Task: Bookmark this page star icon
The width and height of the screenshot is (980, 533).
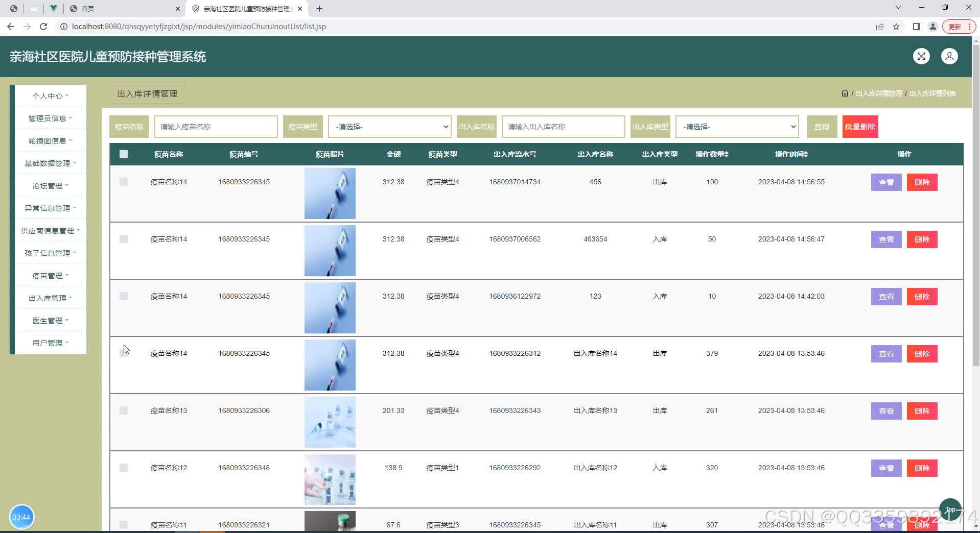Action: pyautogui.click(x=896, y=27)
